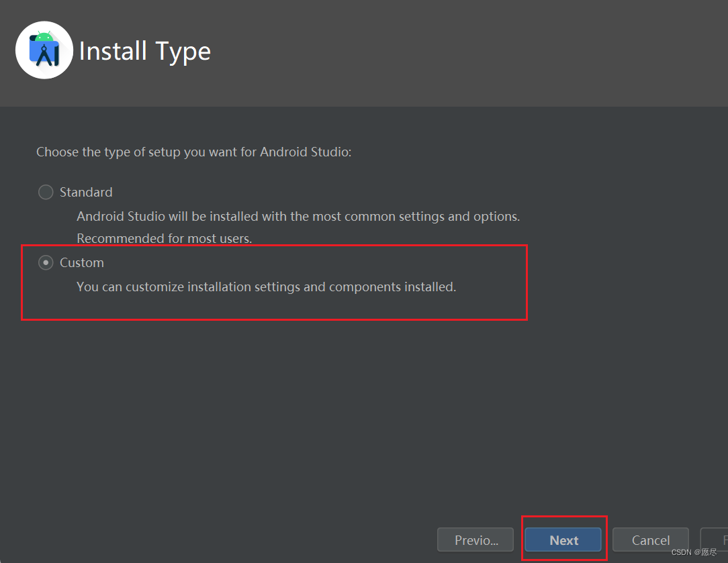Go back to the previous wizard step
The image size is (728, 563).
(x=475, y=540)
